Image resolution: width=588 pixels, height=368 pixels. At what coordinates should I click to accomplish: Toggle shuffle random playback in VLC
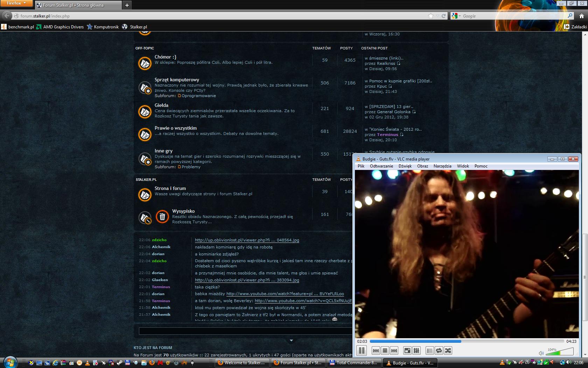coord(448,350)
